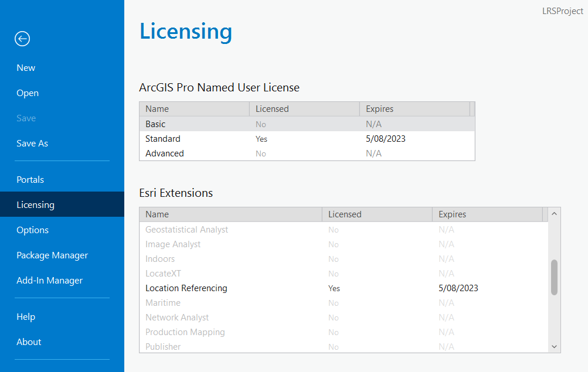The height and width of the screenshot is (372, 588).
Task: Click the LRSProject project name
Action: coord(562,11)
